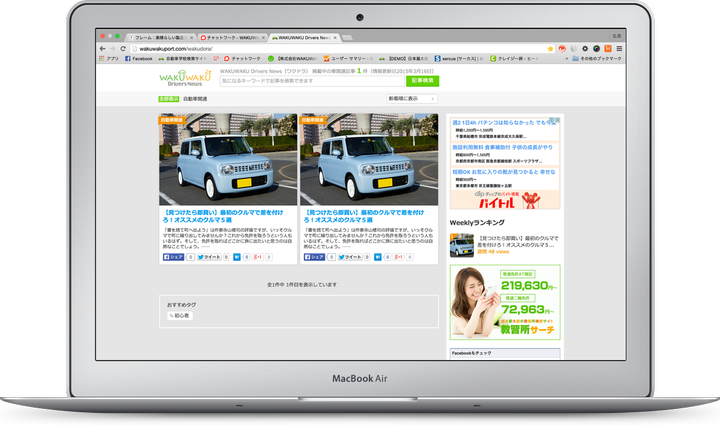Click Hatena bookmark icon on left card
Screen dimensions: 720x425
coord(236,257)
